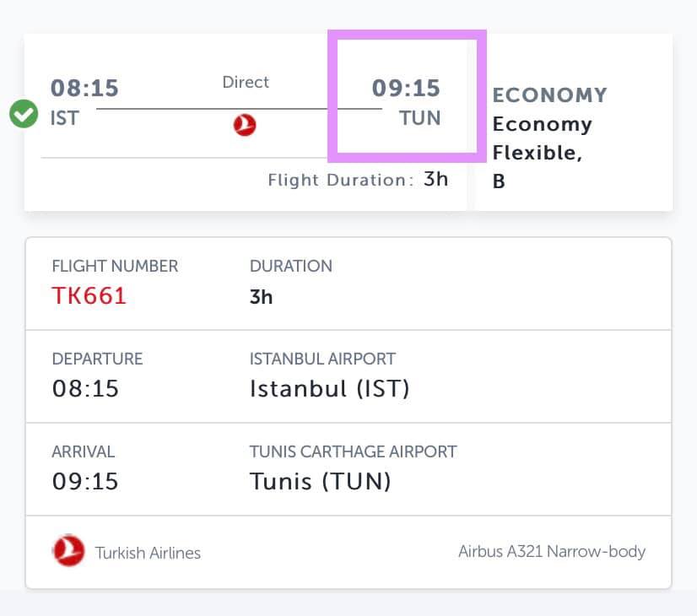Click the Flight Duration: 3h text
Screen dimensions: 697x616
(359, 180)
